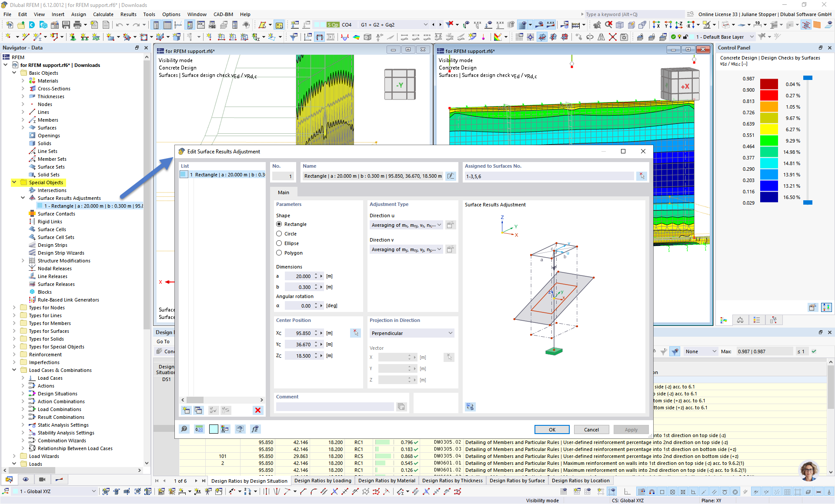
Task: Open the Calculate menu
Action: (x=103, y=14)
